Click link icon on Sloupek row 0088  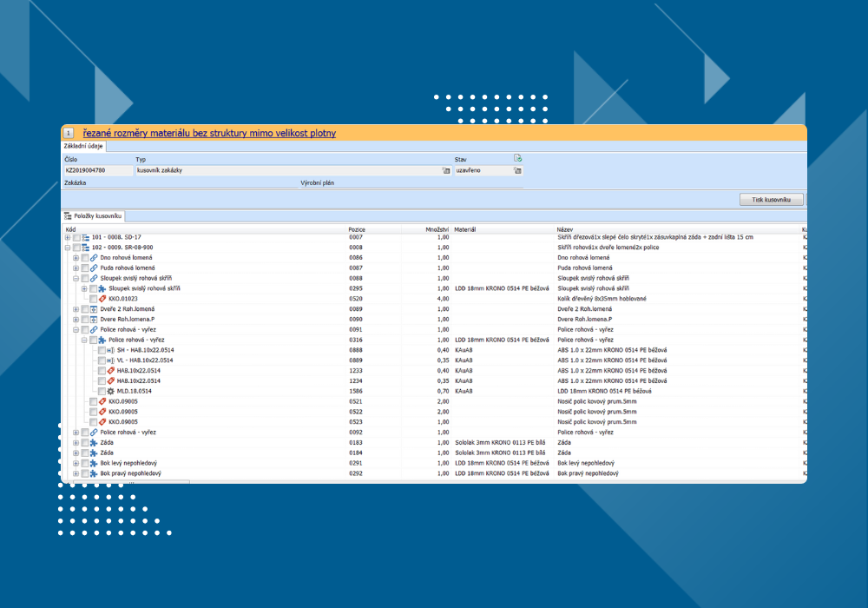pos(94,279)
